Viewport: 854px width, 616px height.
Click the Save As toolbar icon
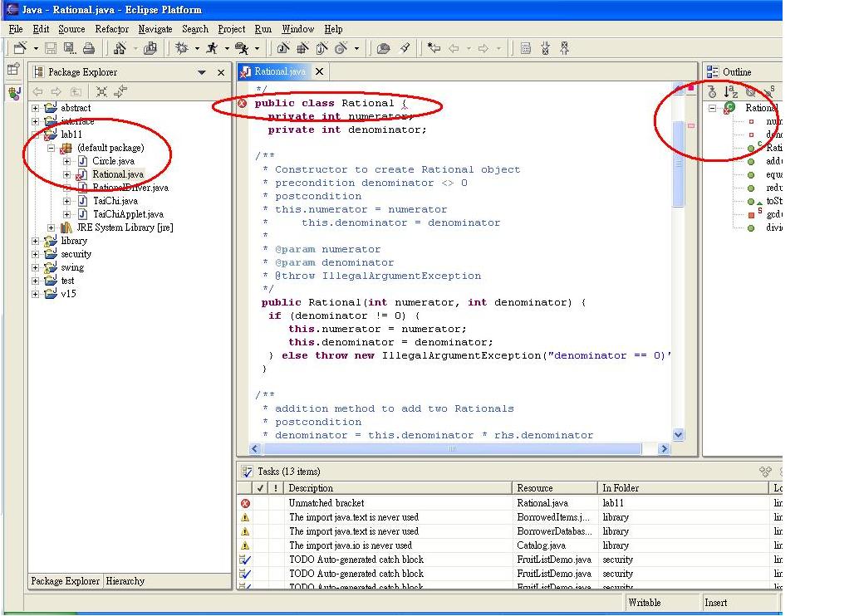tap(70, 48)
